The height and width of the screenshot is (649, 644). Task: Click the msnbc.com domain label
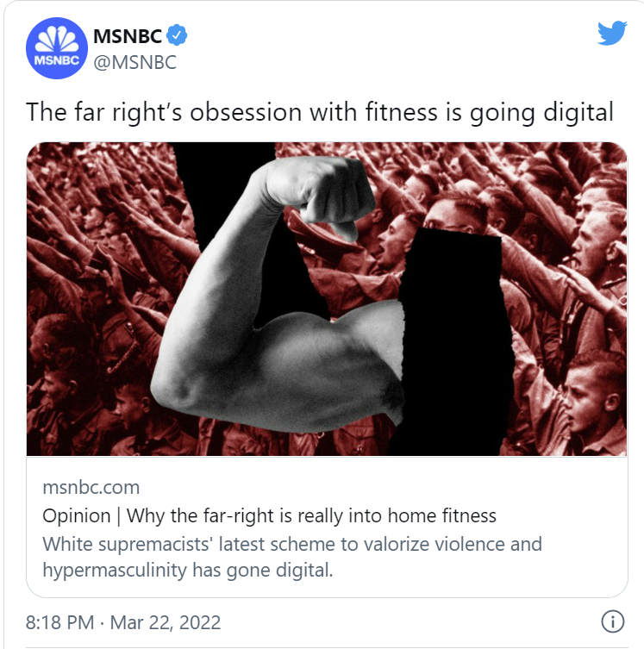pos(91,487)
